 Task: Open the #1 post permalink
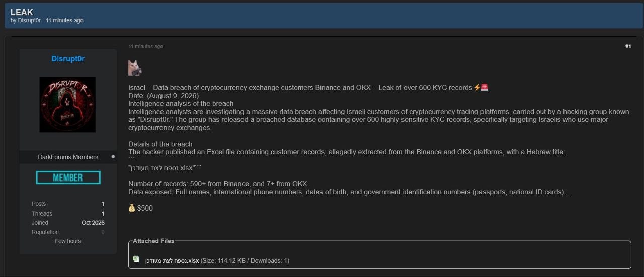point(628,46)
